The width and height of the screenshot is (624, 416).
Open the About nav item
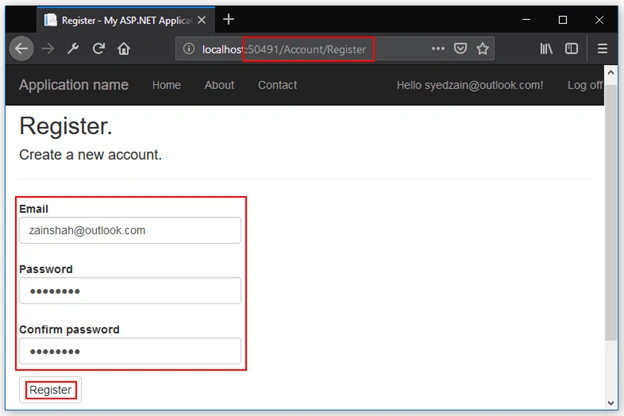219,85
